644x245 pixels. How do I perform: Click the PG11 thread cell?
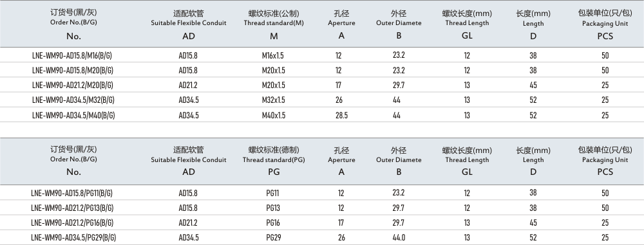click(272, 193)
